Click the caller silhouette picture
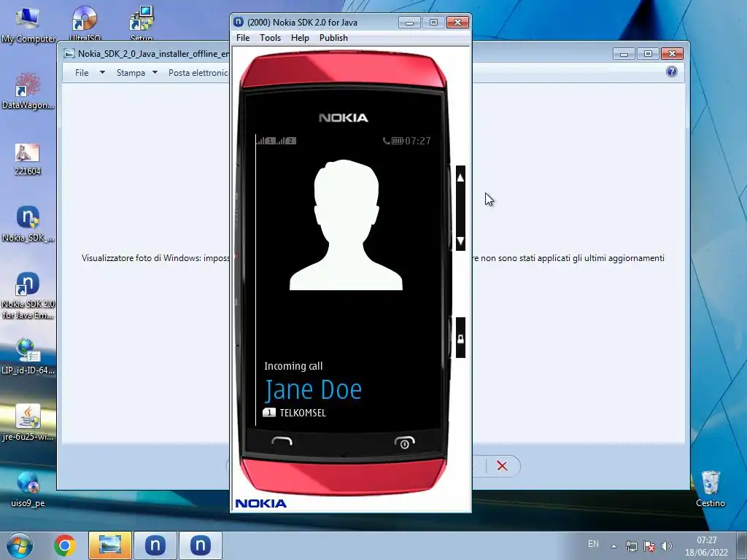Viewport: 747px width, 560px height. tap(347, 225)
